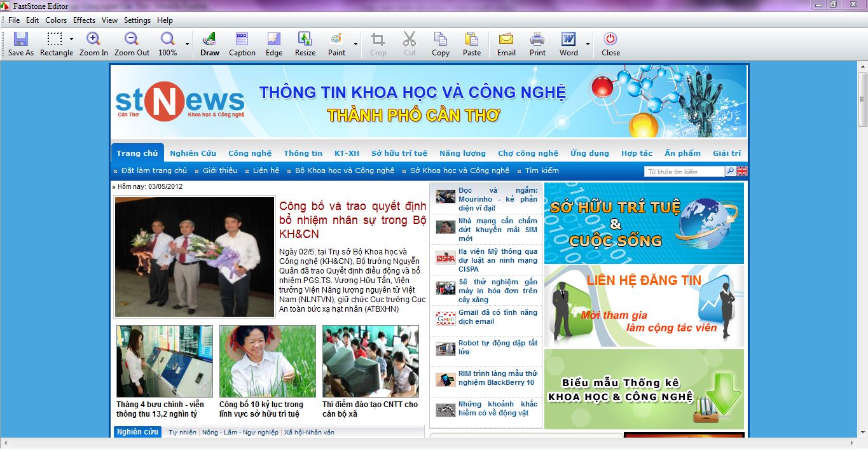
Task: Open the Settings menu
Action: click(x=137, y=20)
